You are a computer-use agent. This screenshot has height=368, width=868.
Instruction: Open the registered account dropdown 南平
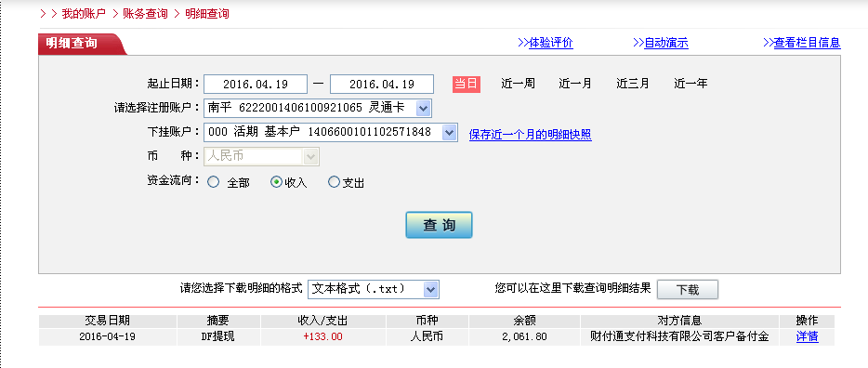[317, 108]
